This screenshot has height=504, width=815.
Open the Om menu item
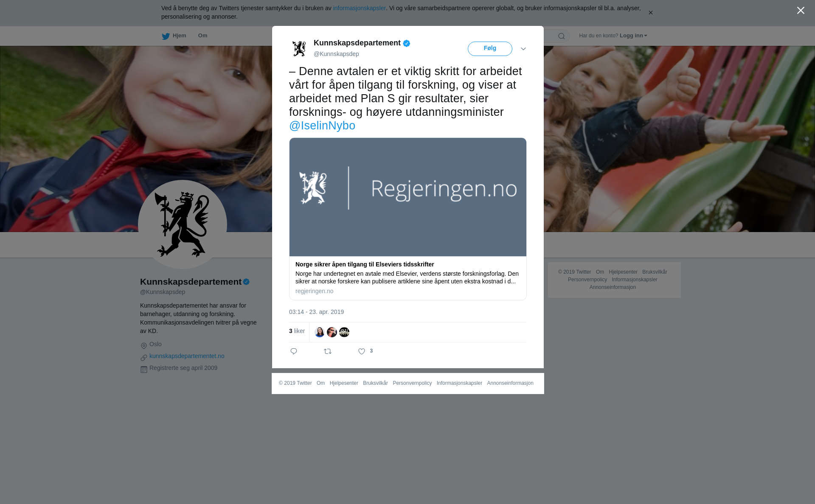pos(202,36)
